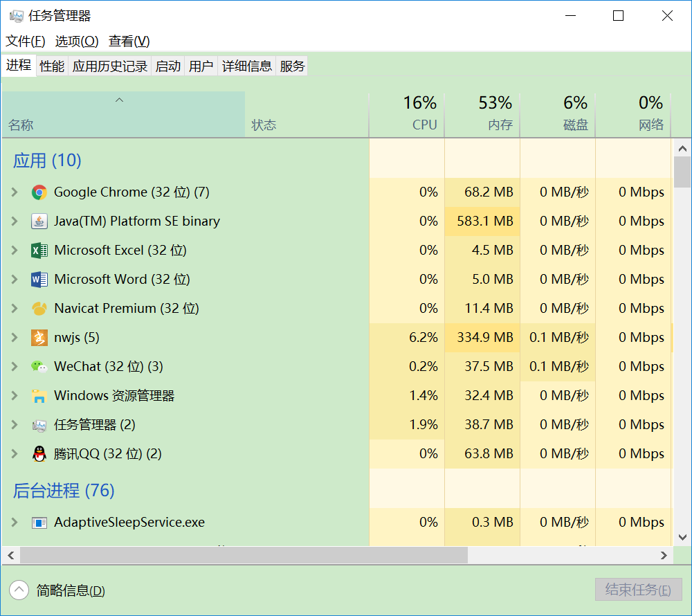Click the 1.4% CPU value
The image size is (692, 616).
click(424, 396)
